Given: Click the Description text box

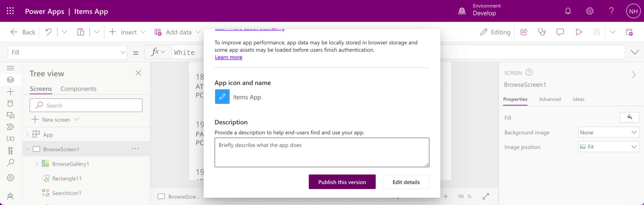Looking at the screenshot, I should pyautogui.click(x=322, y=152).
